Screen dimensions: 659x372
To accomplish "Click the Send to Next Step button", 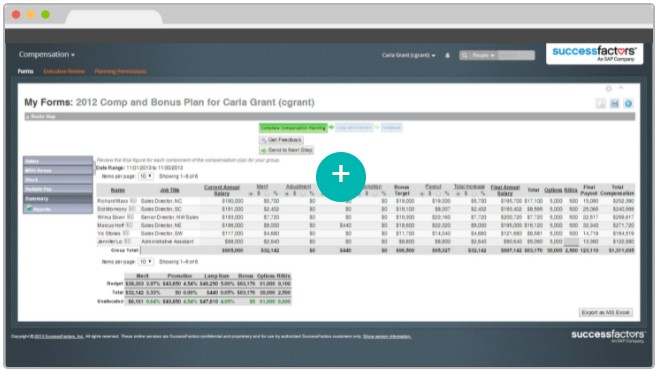I will point(286,150).
